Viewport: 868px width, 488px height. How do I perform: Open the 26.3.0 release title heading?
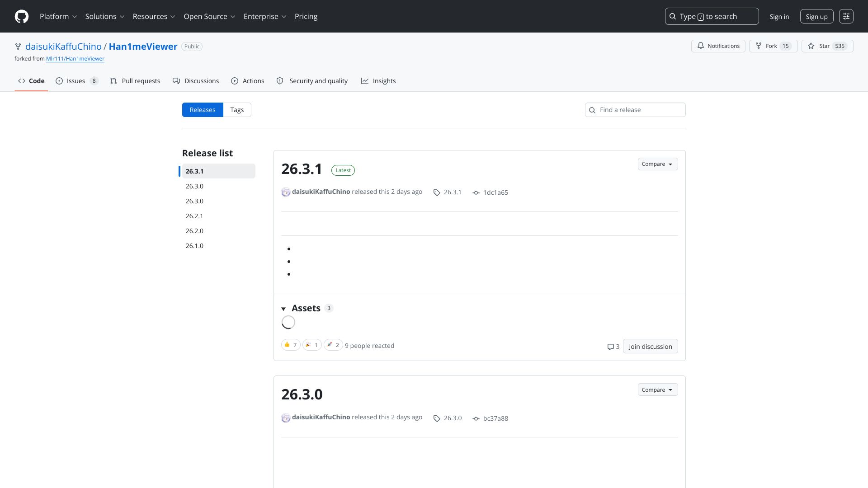tap(302, 394)
